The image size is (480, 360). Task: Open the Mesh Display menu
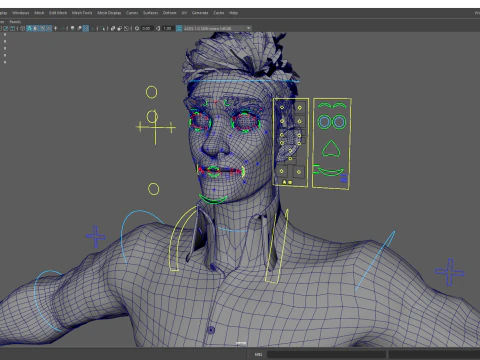[109, 13]
